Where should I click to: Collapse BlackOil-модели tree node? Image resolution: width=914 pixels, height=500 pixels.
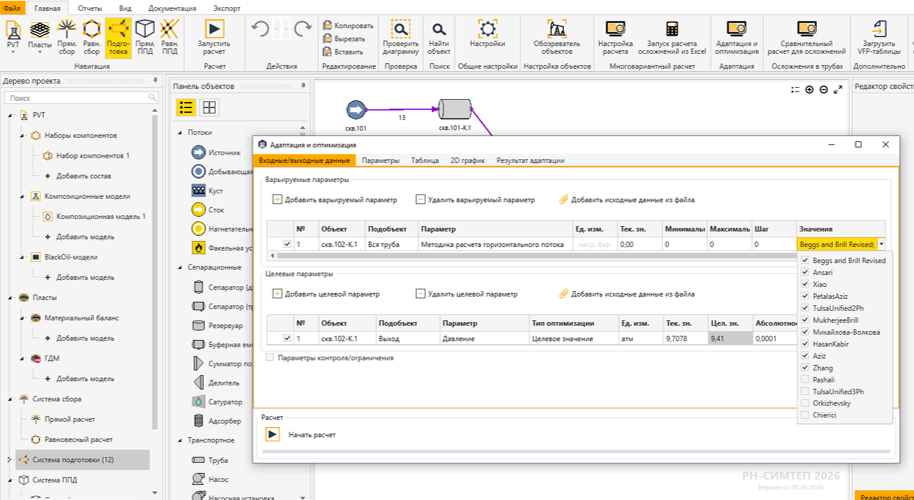pos(22,257)
